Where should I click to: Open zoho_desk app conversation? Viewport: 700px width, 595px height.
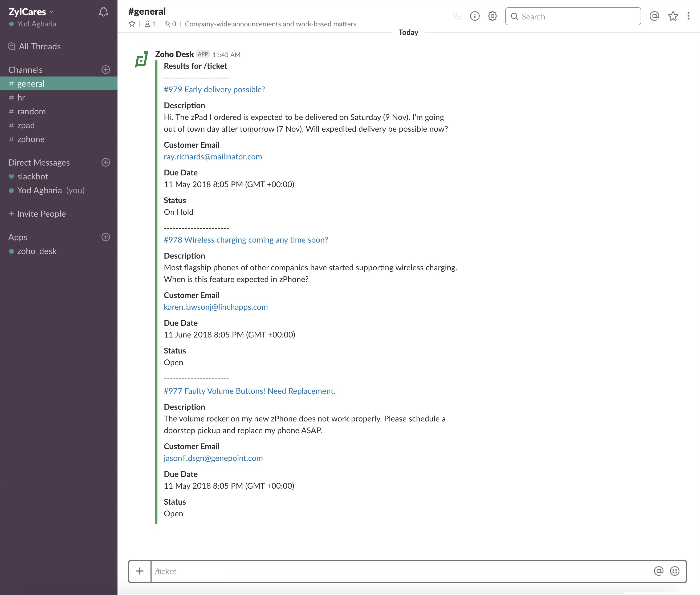click(37, 251)
